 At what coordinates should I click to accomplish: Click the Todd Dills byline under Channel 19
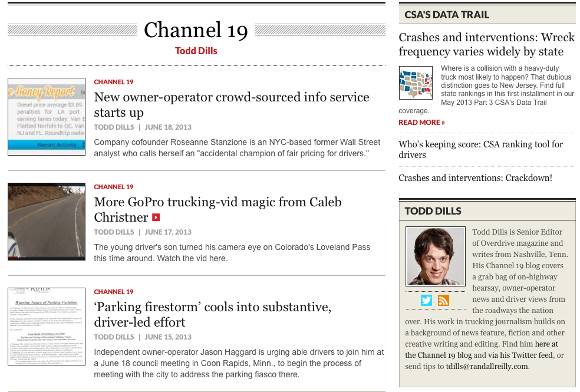[x=196, y=51]
